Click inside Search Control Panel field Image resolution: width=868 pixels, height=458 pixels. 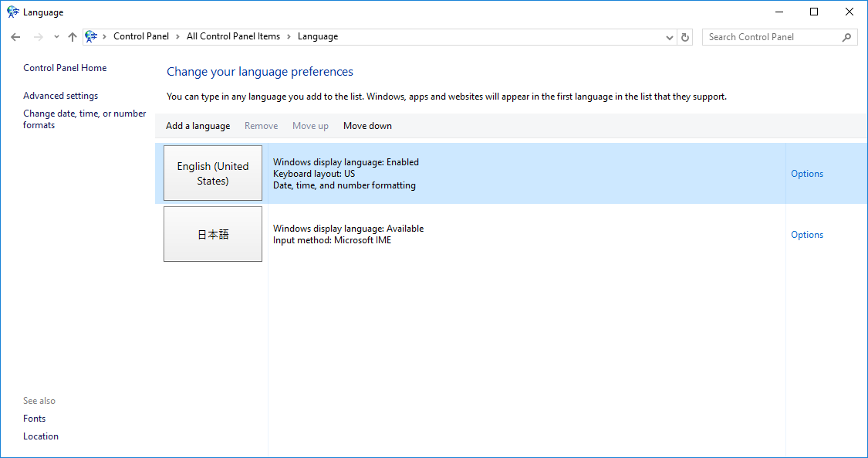click(772, 37)
